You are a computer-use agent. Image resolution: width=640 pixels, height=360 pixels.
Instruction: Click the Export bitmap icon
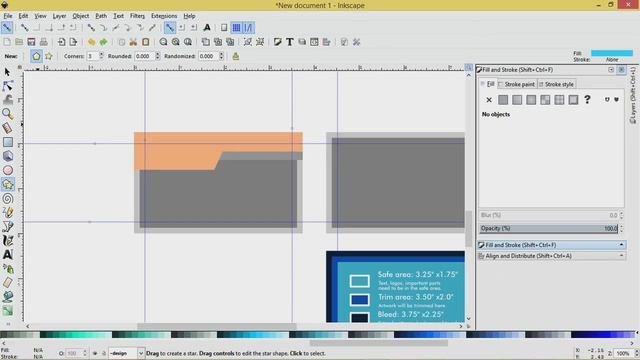coord(73,42)
